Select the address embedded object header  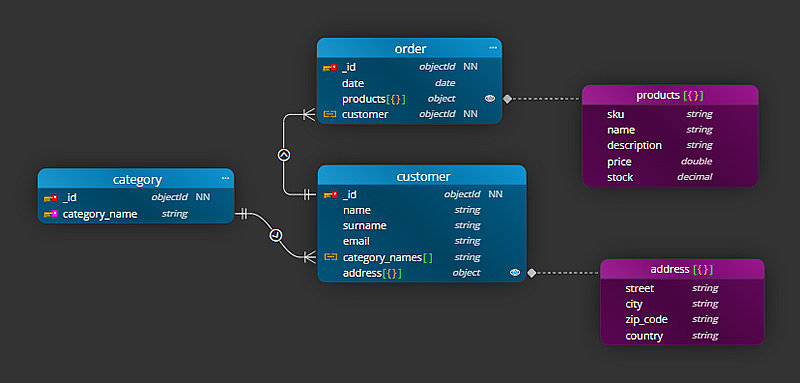[682, 269]
